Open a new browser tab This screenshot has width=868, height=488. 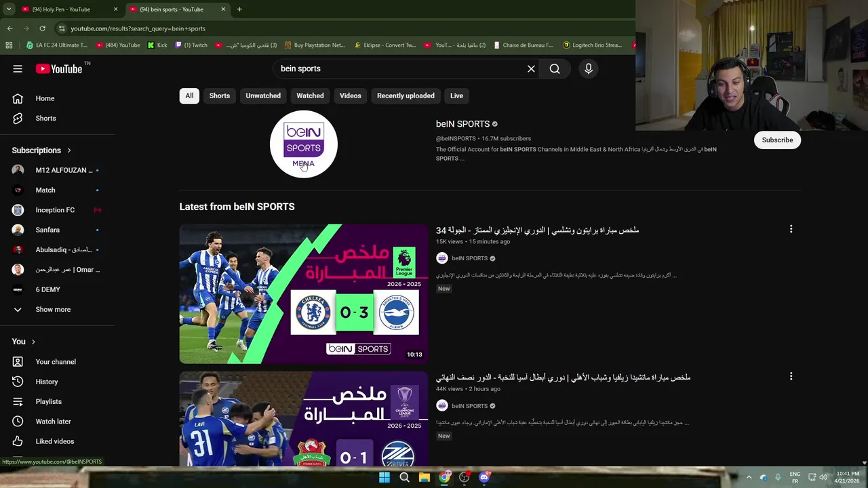239,9
